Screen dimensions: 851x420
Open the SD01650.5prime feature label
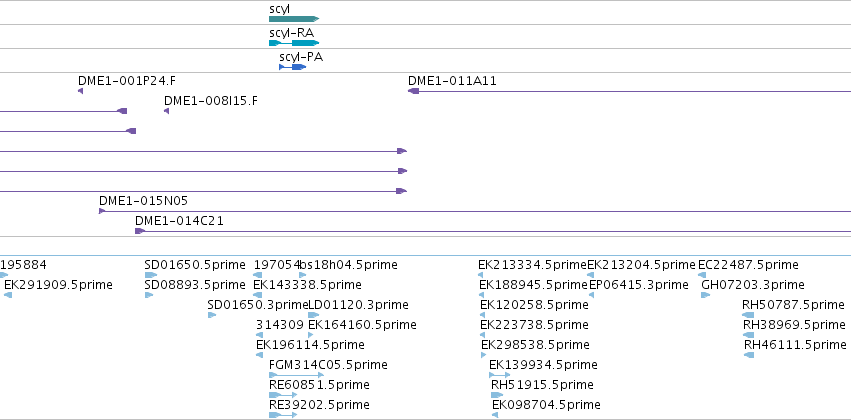195,265
